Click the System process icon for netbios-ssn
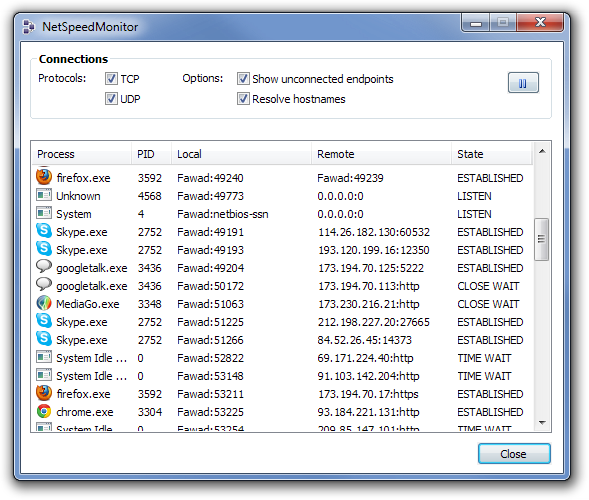 click(x=44, y=213)
